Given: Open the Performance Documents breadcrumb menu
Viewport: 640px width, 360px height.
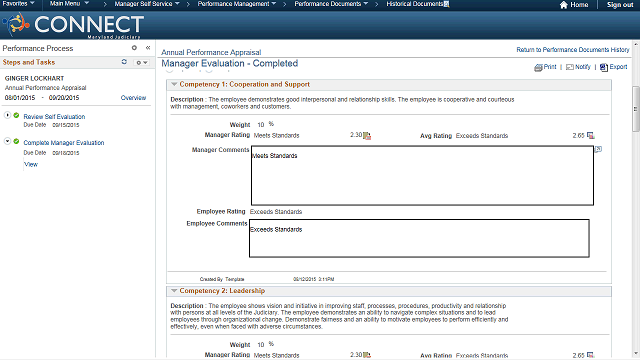Looking at the screenshot, I should (x=331, y=4).
